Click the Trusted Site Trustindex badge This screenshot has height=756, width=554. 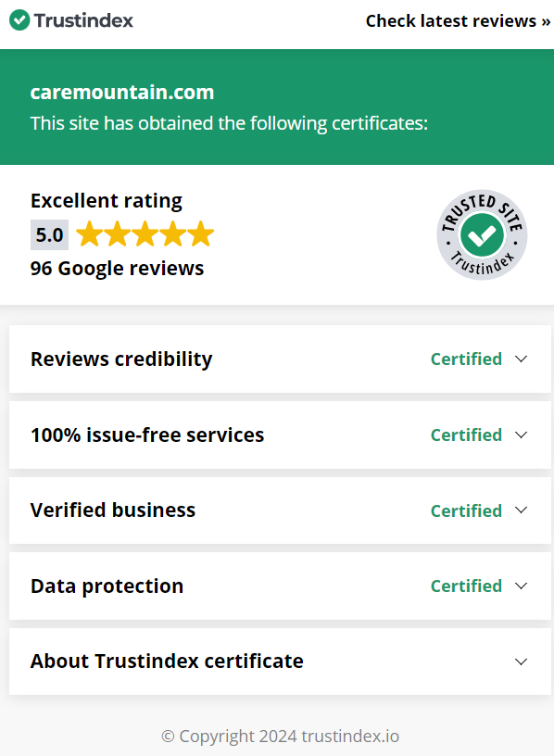click(x=482, y=234)
